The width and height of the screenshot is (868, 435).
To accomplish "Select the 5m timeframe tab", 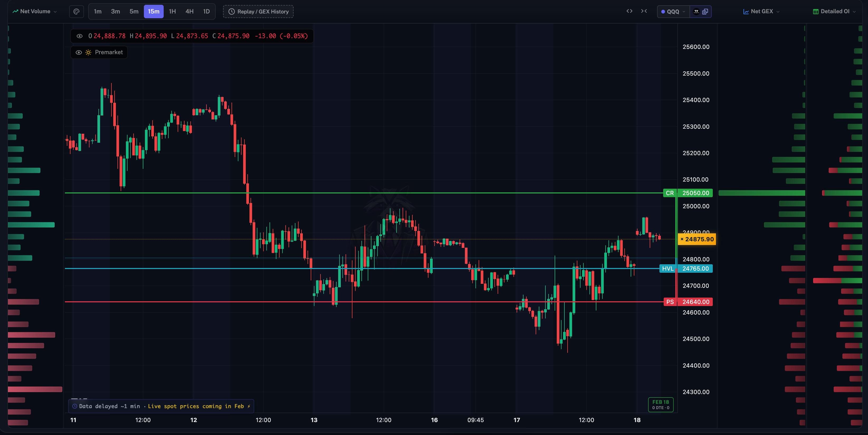I will coord(134,11).
